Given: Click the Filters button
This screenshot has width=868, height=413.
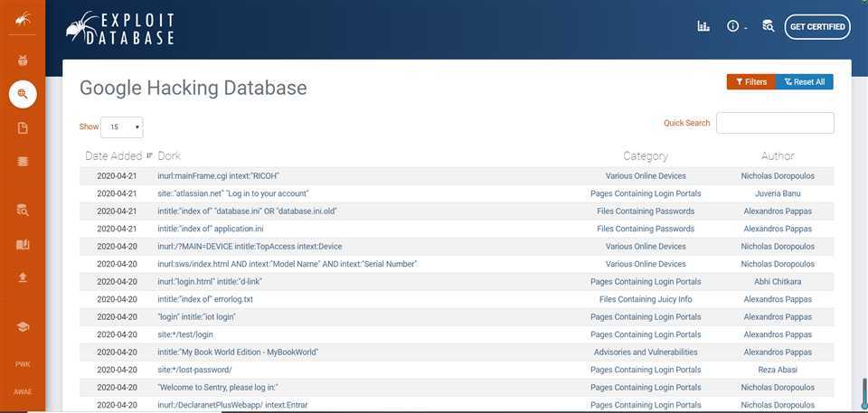Looking at the screenshot, I should [x=750, y=82].
